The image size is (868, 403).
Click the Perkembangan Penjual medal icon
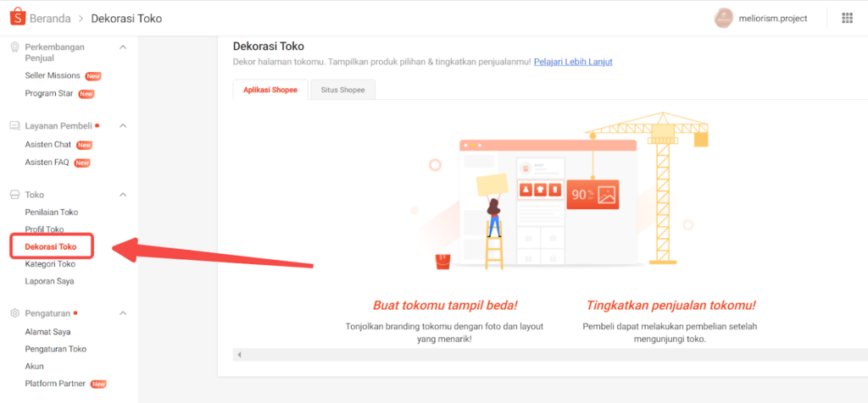[15, 47]
